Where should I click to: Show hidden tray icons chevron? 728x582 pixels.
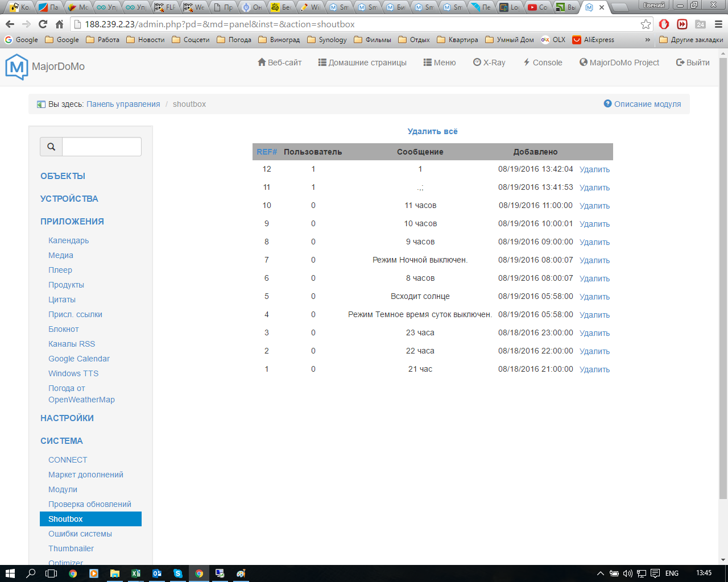click(x=600, y=573)
